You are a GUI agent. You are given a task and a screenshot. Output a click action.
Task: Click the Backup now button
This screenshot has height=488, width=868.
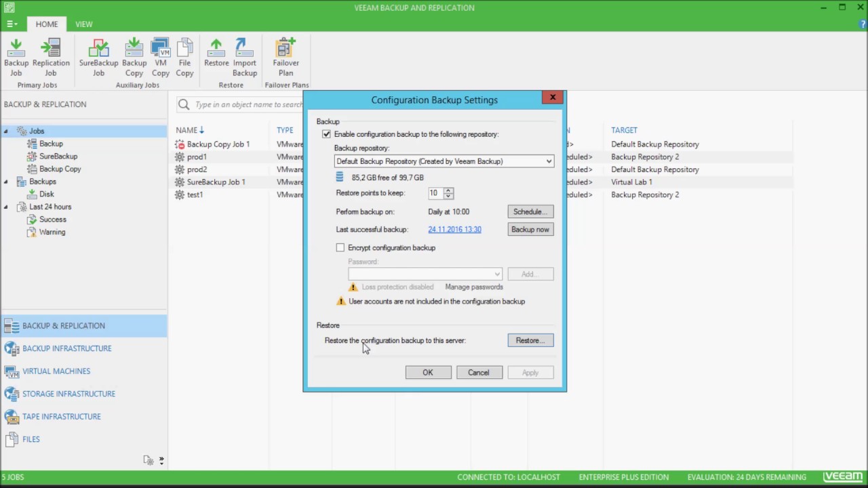pos(530,230)
